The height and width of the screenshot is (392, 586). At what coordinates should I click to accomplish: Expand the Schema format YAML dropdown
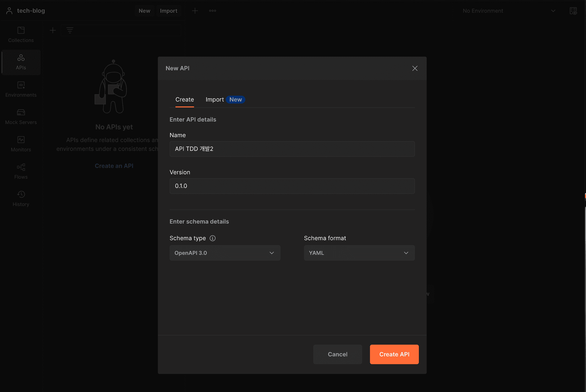point(359,253)
